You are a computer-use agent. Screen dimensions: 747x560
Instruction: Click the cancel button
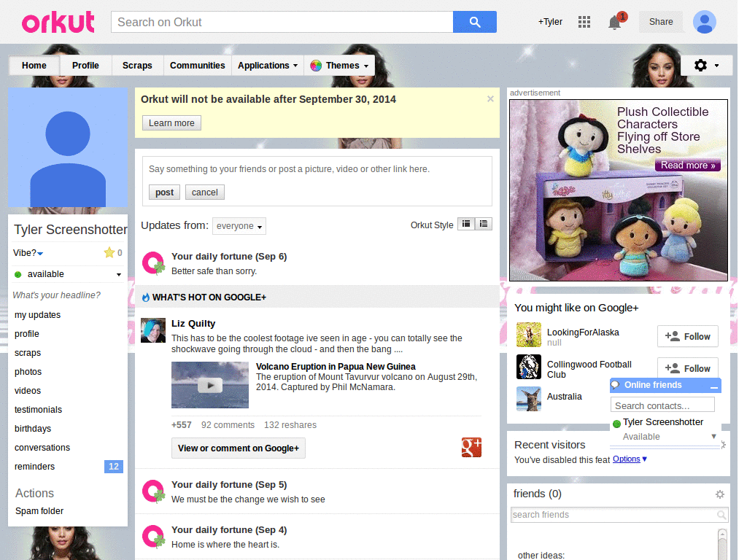coord(205,192)
